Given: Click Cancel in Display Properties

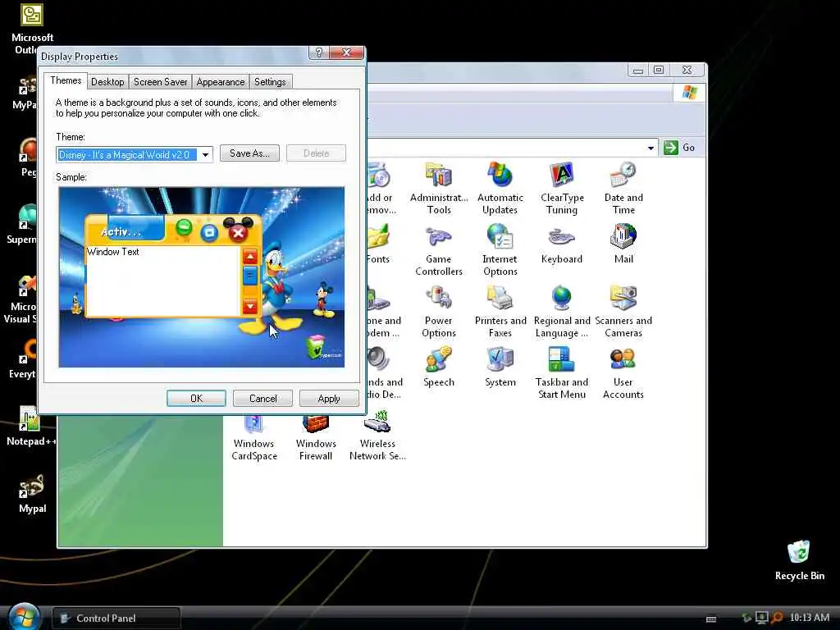Looking at the screenshot, I should [x=263, y=398].
